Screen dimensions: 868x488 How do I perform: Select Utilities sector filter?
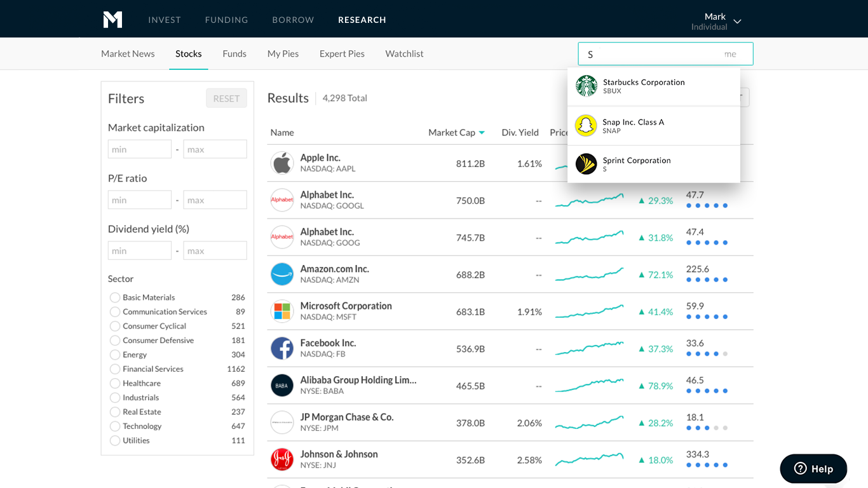click(x=115, y=440)
